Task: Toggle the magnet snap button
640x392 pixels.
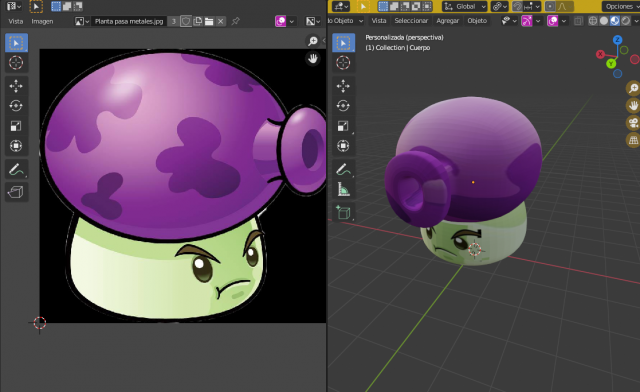Action: (x=518, y=6)
